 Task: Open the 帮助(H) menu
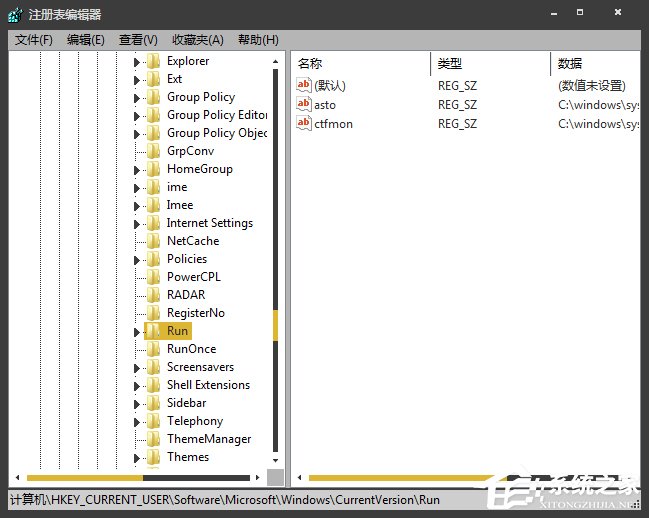pos(258,40)
